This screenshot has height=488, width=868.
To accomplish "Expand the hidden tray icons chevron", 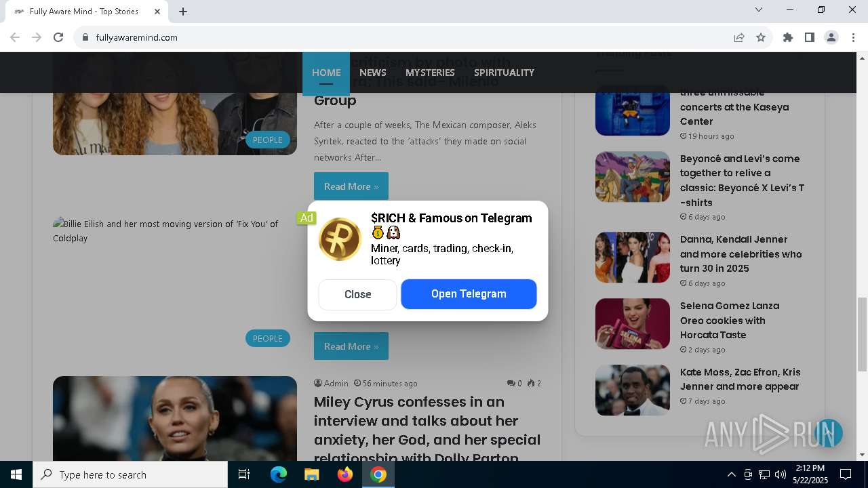I will click(x=731, y=474).
